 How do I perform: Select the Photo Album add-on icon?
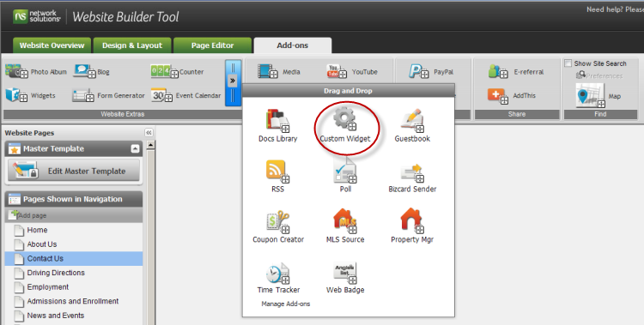16,71
